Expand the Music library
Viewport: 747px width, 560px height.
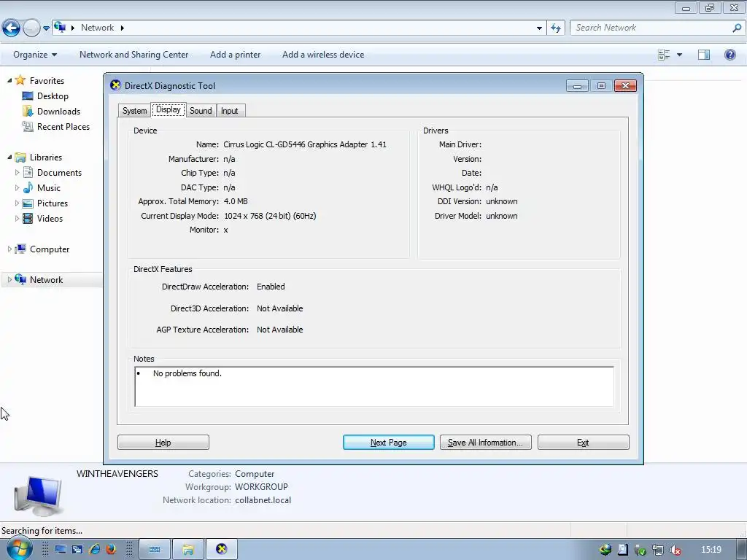[18, 187]
